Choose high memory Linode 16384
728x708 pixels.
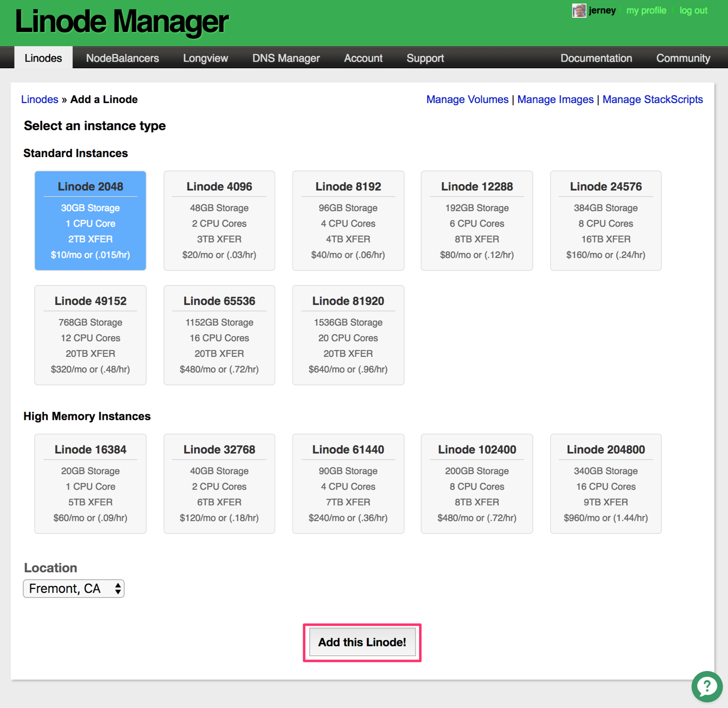[90, 483]
